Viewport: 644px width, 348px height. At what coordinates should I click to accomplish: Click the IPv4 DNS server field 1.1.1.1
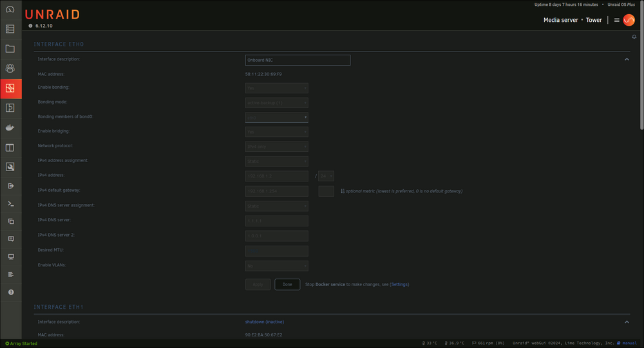276,221
